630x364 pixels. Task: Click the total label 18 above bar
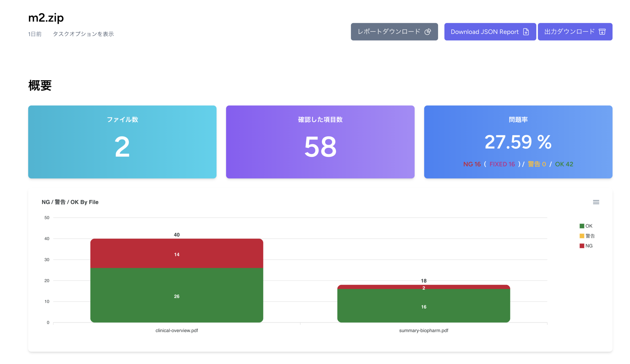pyautogui.click(x=424, y=281)
